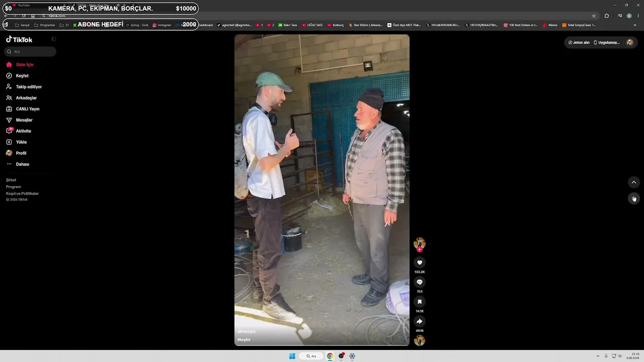Image resolution: width=644 pixels, height=362 pixels.
Task: Click the taskbar Ara search box
Action: pos(311,356)
